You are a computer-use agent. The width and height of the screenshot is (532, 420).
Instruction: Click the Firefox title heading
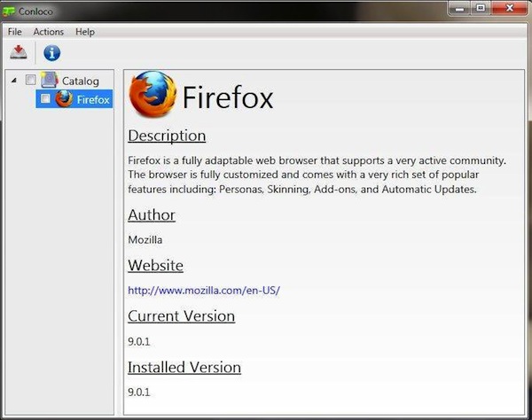(x=228, y=97)
